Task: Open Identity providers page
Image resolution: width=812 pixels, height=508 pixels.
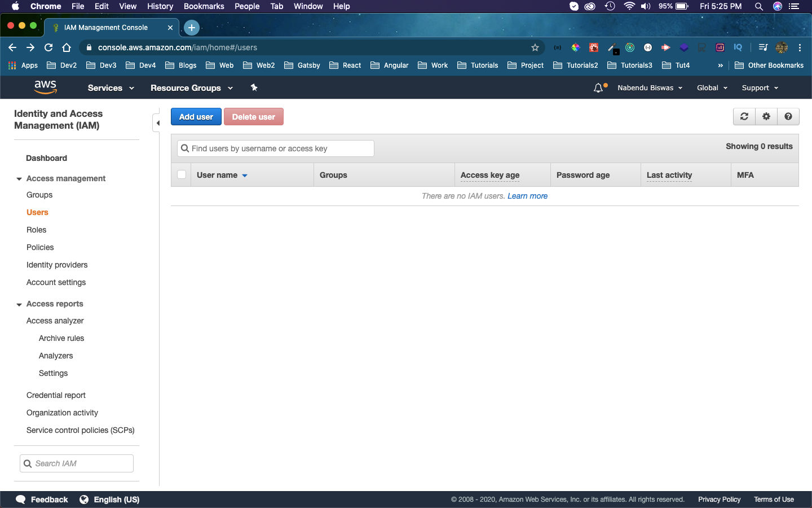Action: pyautogui.click(x=57, y=265)
